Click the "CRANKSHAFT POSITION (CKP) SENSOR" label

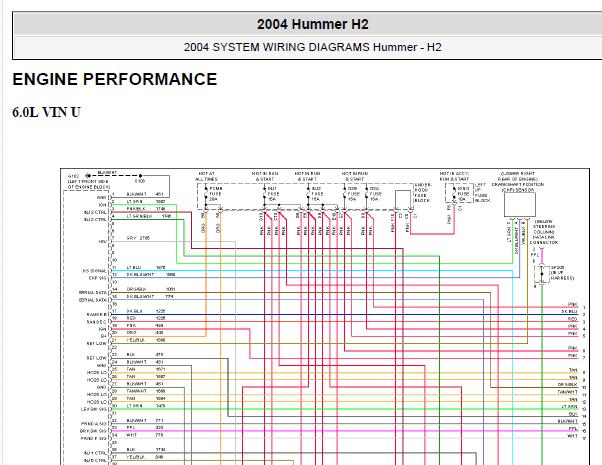coord(518,187)
